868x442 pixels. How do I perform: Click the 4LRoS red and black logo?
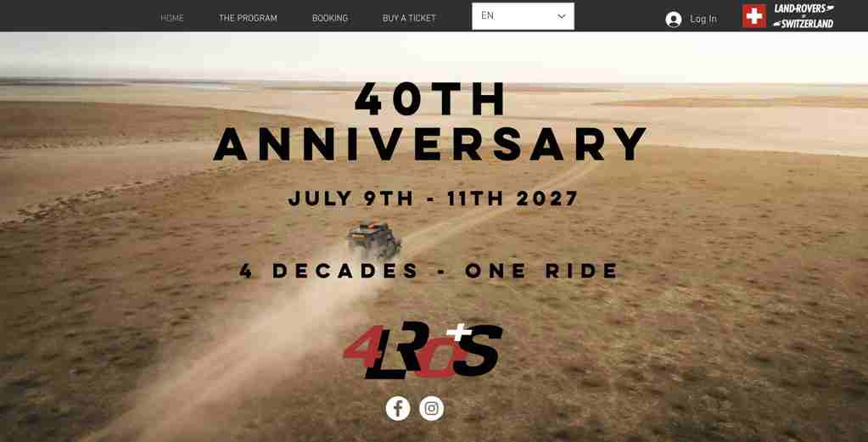423,350
